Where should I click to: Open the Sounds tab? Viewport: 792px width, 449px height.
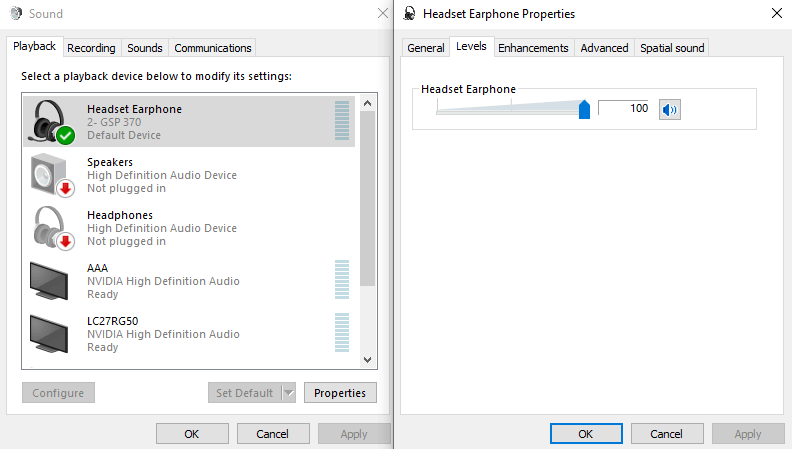click(145, 48)
